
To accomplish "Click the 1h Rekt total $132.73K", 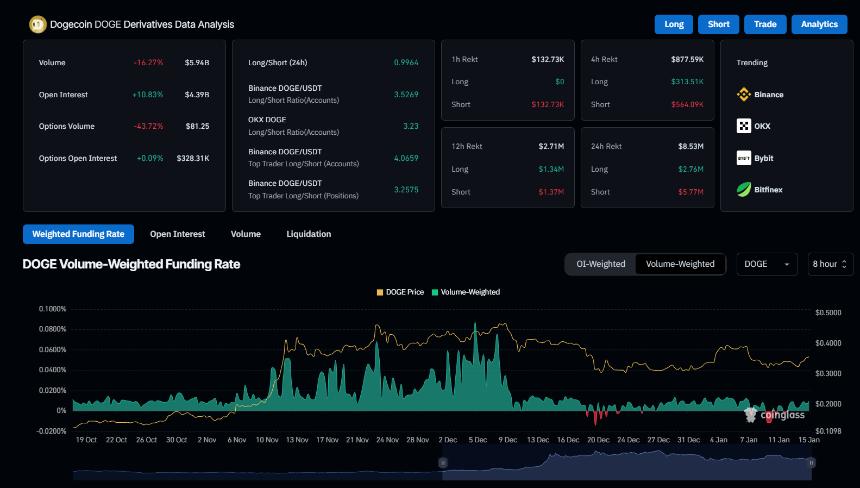I will pos(547,59).
